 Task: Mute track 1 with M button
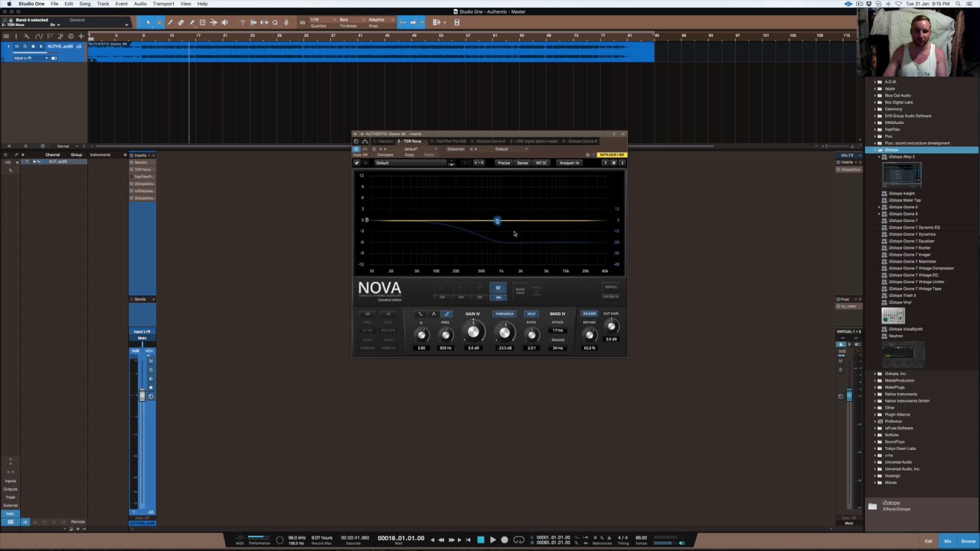coord(17,46)
